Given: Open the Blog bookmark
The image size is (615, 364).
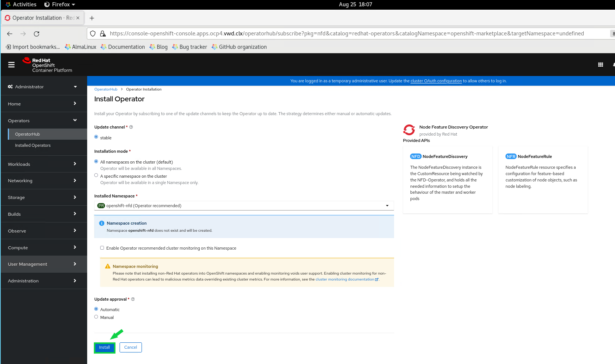Looking at the screenshot, I should [158, 47].
